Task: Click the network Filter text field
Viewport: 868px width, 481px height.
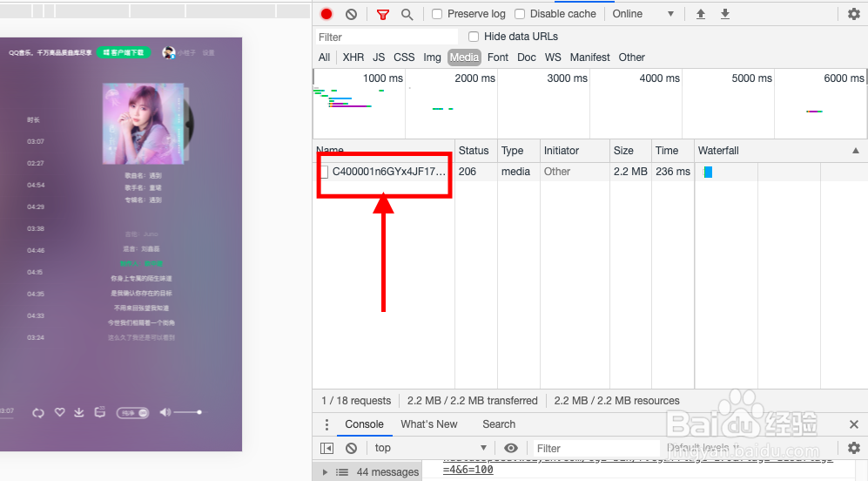Action: (x=387, y=37)
